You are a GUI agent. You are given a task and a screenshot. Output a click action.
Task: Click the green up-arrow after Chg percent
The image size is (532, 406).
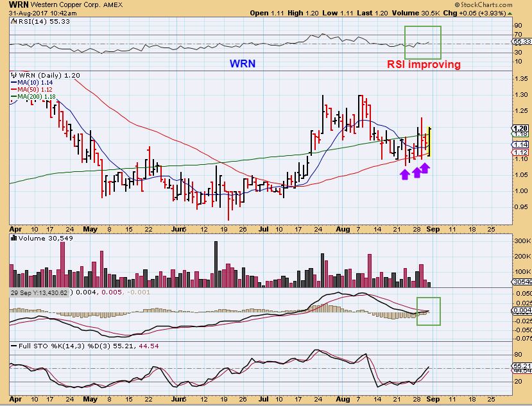point(510,13)
